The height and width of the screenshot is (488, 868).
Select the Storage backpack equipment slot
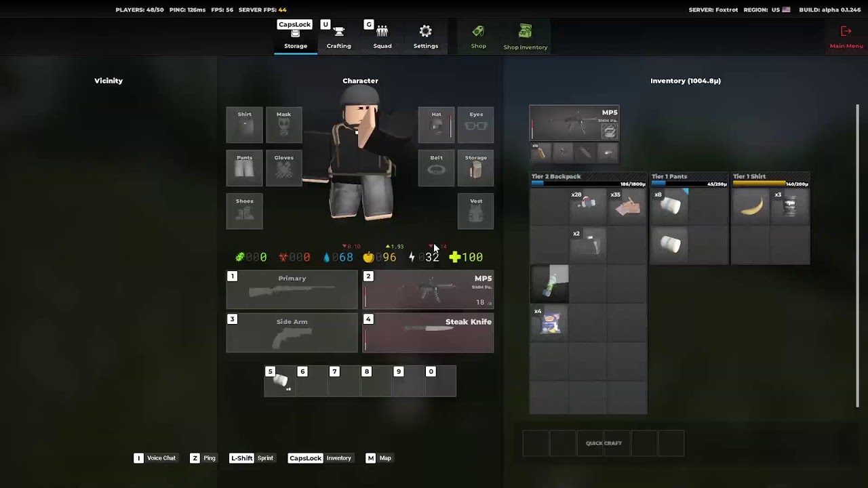tap(476, 168)
